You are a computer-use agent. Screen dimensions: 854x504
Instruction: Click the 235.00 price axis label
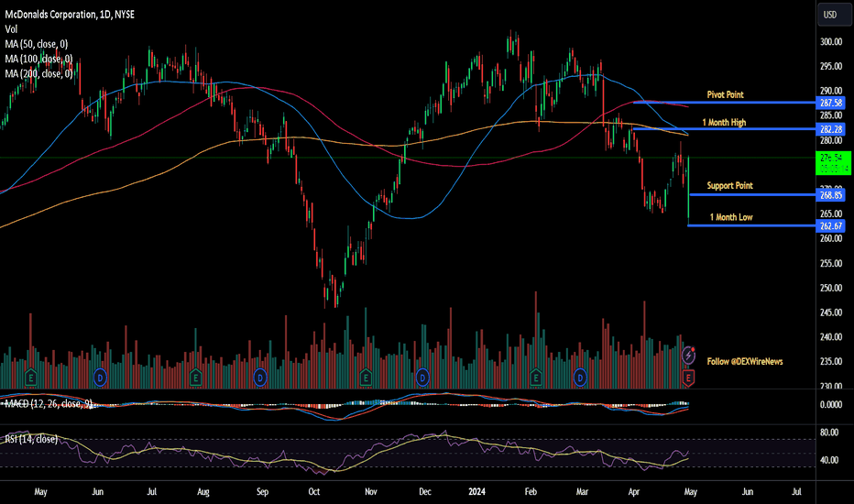(831, 362)
